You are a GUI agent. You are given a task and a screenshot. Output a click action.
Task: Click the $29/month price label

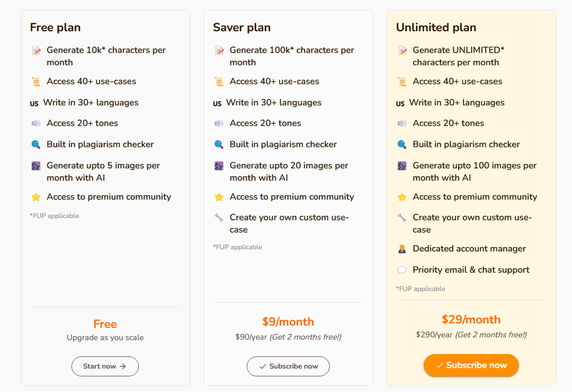point(471,319)
